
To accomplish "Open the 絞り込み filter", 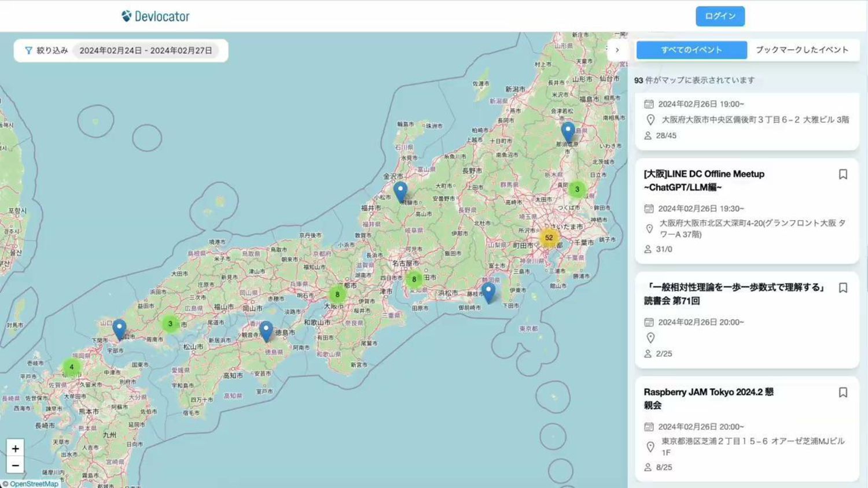I will pyautogui.click(x=46, y=50).
